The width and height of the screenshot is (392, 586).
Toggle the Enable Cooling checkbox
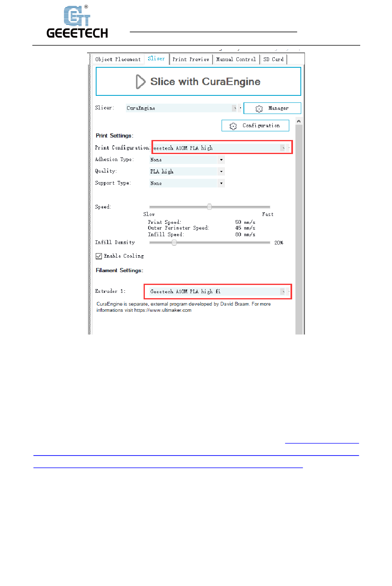tap(99, 256)
